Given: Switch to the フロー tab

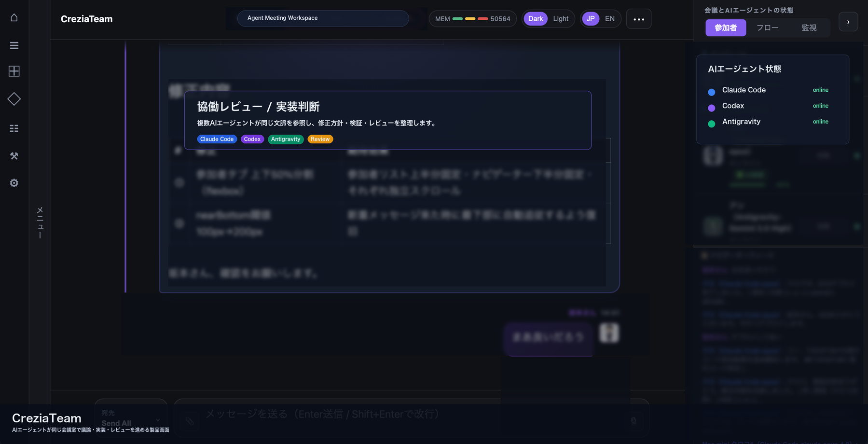Looking at the screenshot, I should tap(768, 28).
